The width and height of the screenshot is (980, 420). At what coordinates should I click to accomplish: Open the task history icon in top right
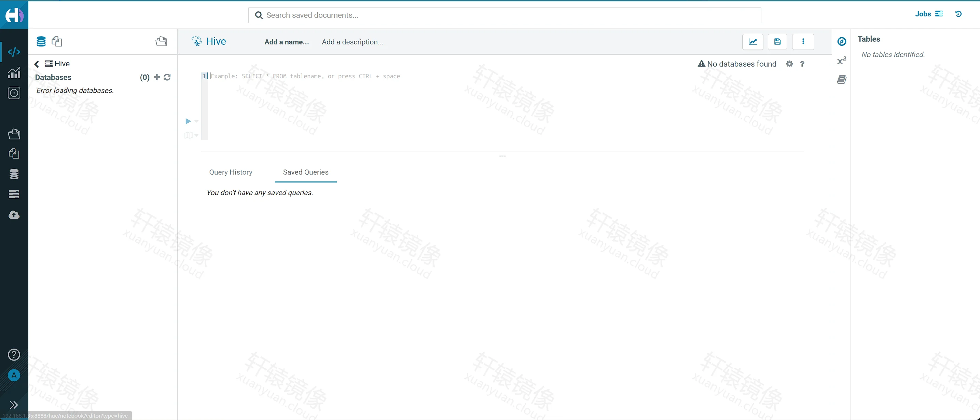tap(959, 14)
